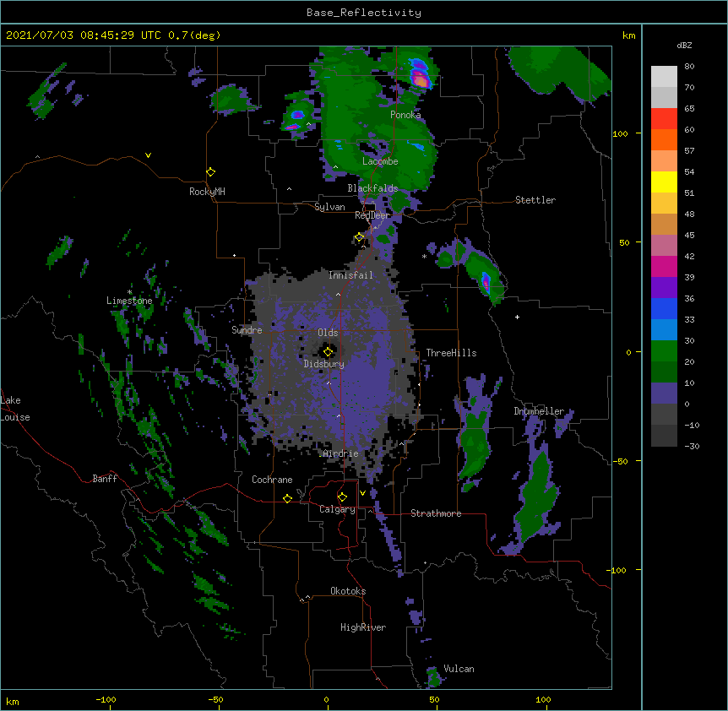728x711 pixels.
Task: Click the white plus marker south of Stettler
Action: click(517, 317)
